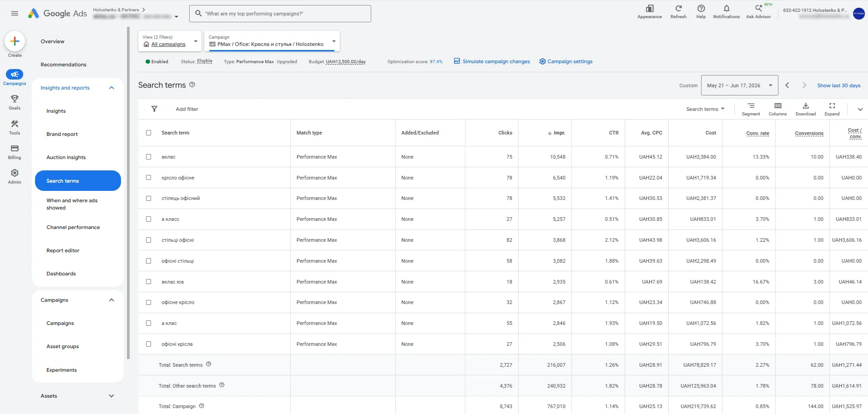This screenshot has height=414, width=868.
Task: Open Asset groups page
Action: pos(63,346)
